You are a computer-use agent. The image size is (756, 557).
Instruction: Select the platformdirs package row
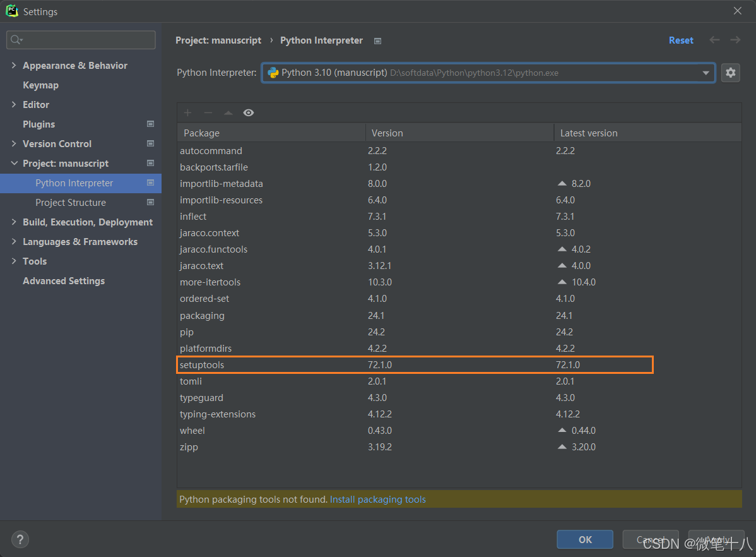point(459,349)
